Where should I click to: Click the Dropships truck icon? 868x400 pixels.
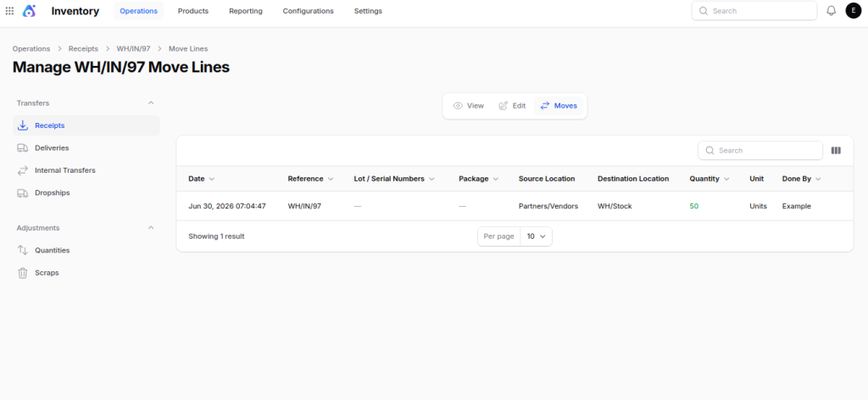[x=23, y=193]
